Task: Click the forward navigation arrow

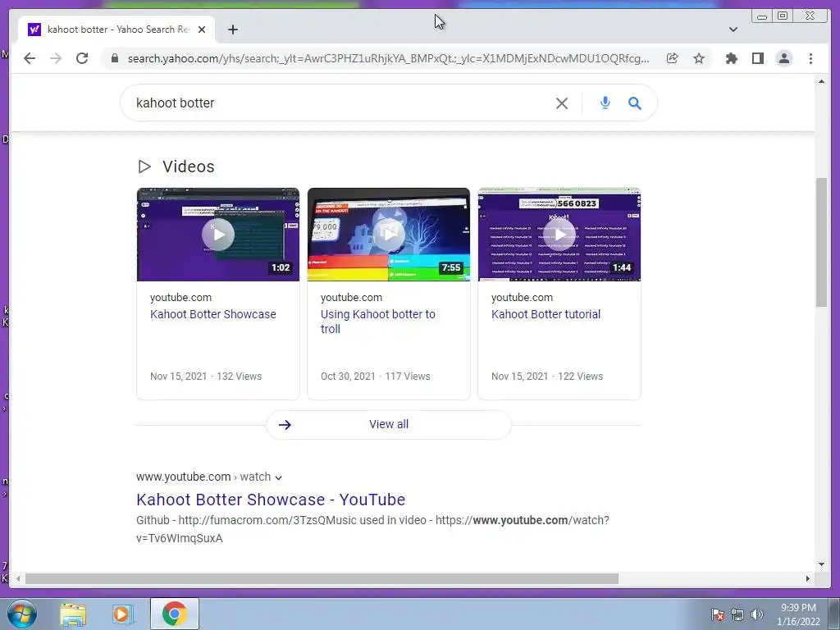Action: (x=56, y=58)
